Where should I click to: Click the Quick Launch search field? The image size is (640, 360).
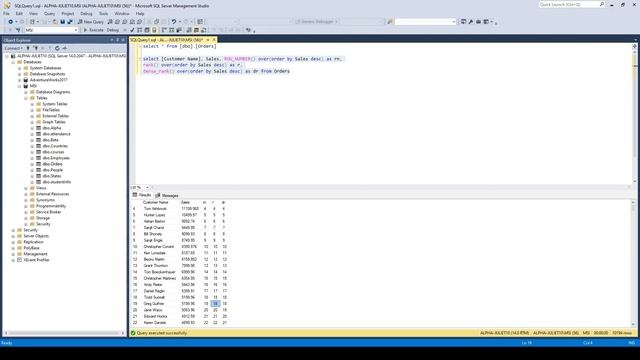tap(571, 4)
